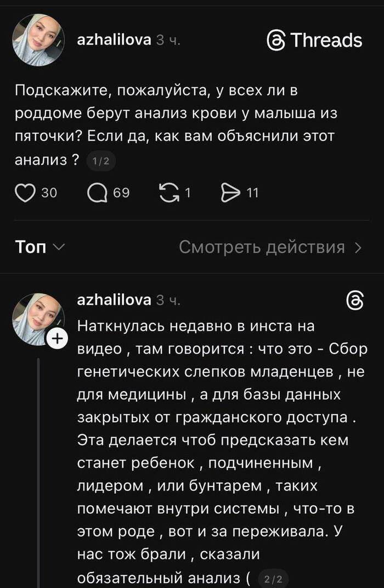This screenshot has height=588, width=384.
Task: Tap the top post's profile picture
Action: click(38, 40)
